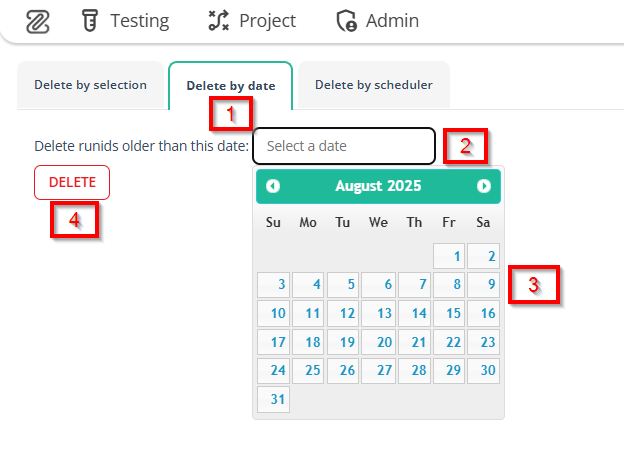Screen dimensions: 624x463
Task: Pick August 9 in the calendar
Action: coord(484,285)
